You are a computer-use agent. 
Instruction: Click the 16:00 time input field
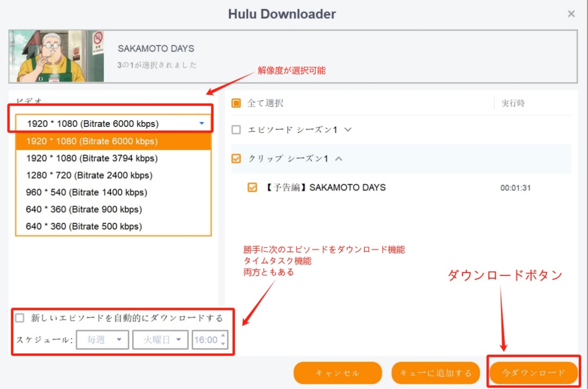[206, 340]
